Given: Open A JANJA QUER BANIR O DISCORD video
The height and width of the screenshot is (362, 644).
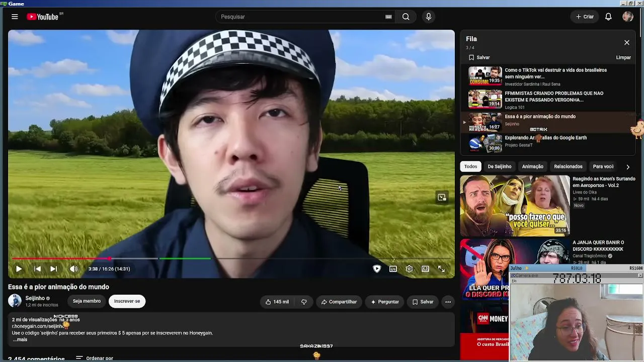Looking at the screenshot, I should point(598,246).
